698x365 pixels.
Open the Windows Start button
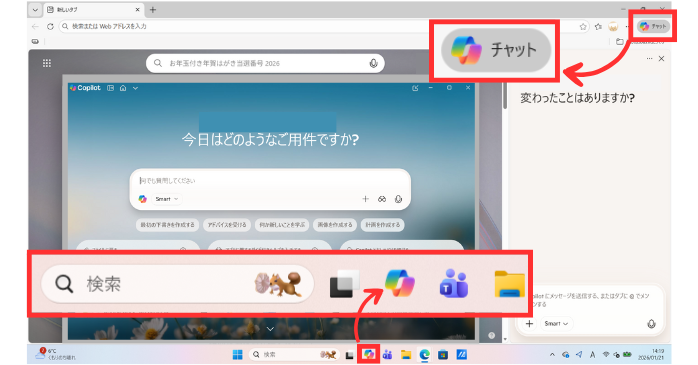pyautogui.click(x=238, y=354)
